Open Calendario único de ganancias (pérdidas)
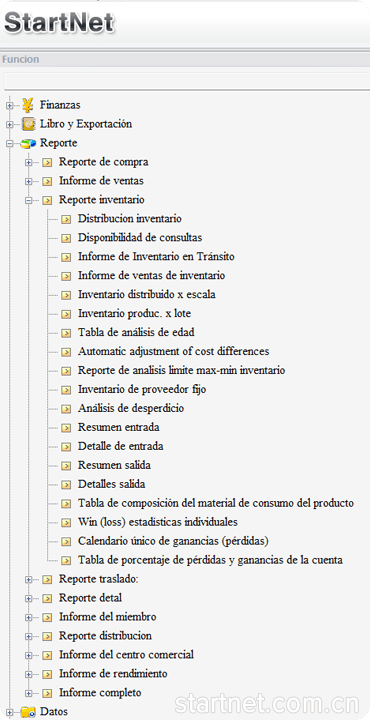Viewport: 370px width, 720px height. (173, 541)
